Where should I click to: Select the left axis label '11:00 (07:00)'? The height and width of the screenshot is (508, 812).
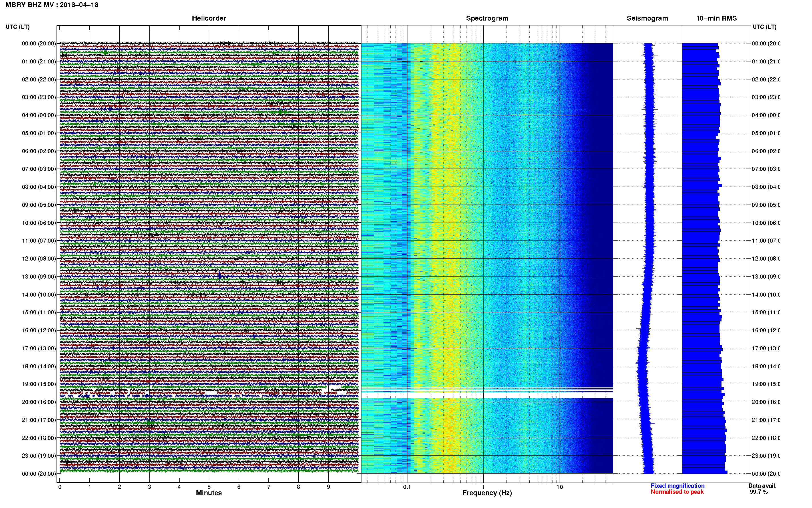[39, 241]
